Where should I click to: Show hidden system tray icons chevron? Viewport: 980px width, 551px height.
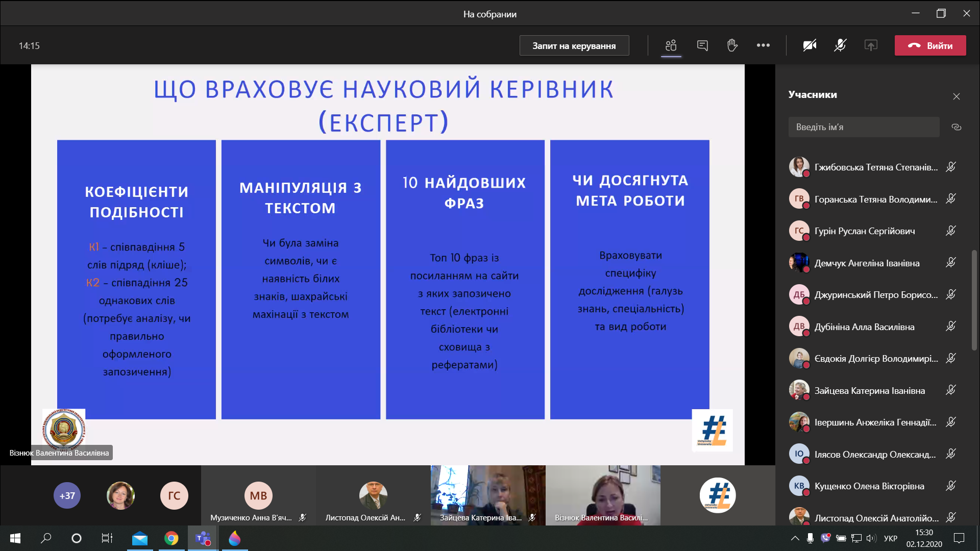pos(795,538)
